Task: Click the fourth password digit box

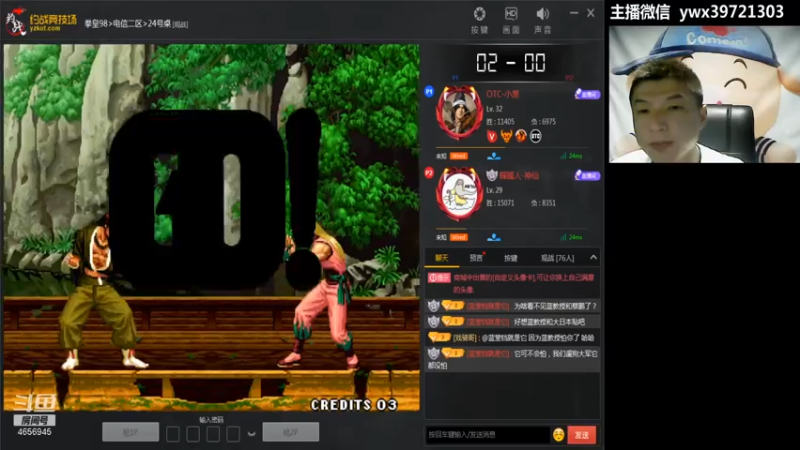Action: click(233, 434)
